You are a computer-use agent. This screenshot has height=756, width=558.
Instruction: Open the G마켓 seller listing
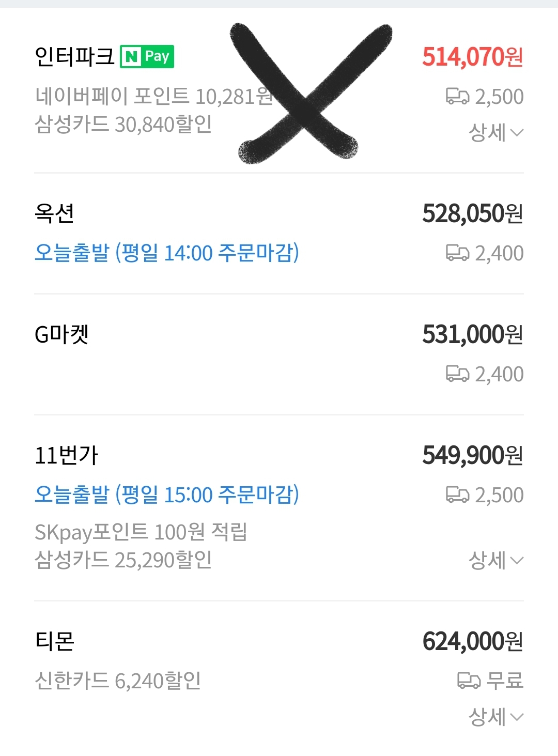coord(61,334)
